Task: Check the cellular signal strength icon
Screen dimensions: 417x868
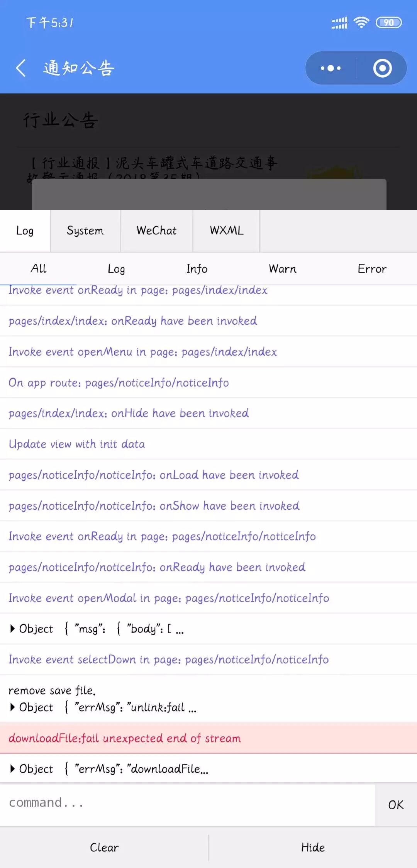Action: (x=339, y=23)
